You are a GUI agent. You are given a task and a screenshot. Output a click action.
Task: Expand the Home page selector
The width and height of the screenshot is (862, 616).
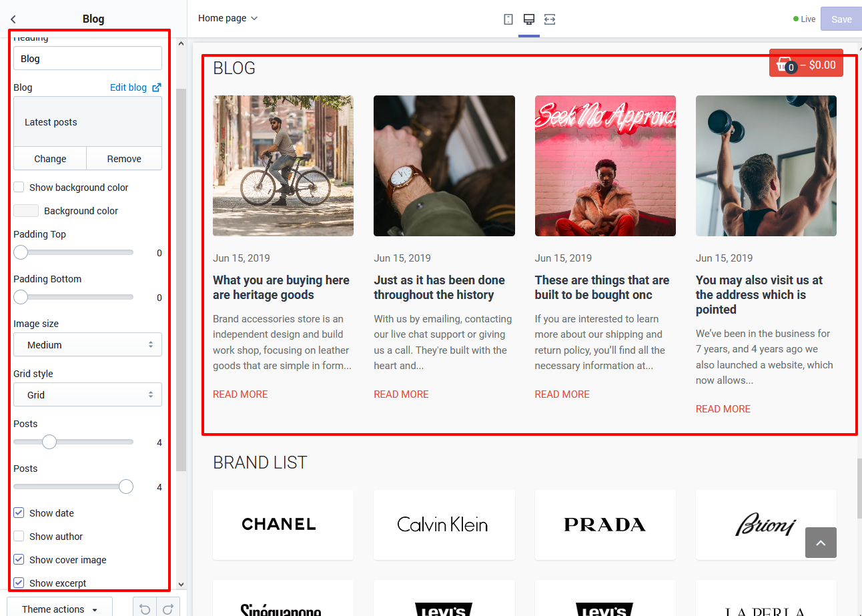[228, 19]
